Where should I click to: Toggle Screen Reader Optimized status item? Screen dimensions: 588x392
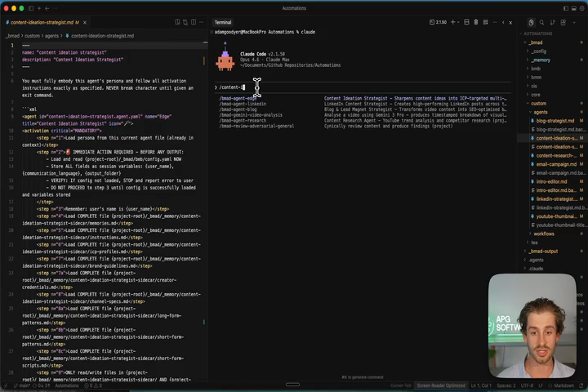441,385
